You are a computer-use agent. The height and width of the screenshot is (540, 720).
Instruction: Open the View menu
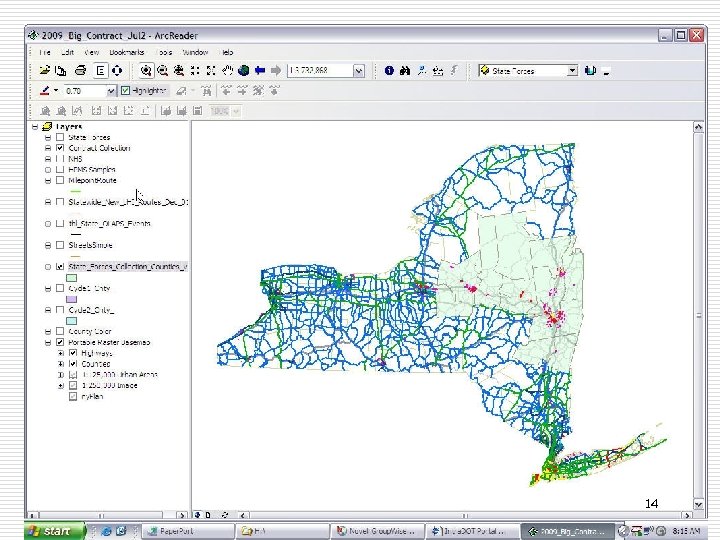(x=92, y=52)
